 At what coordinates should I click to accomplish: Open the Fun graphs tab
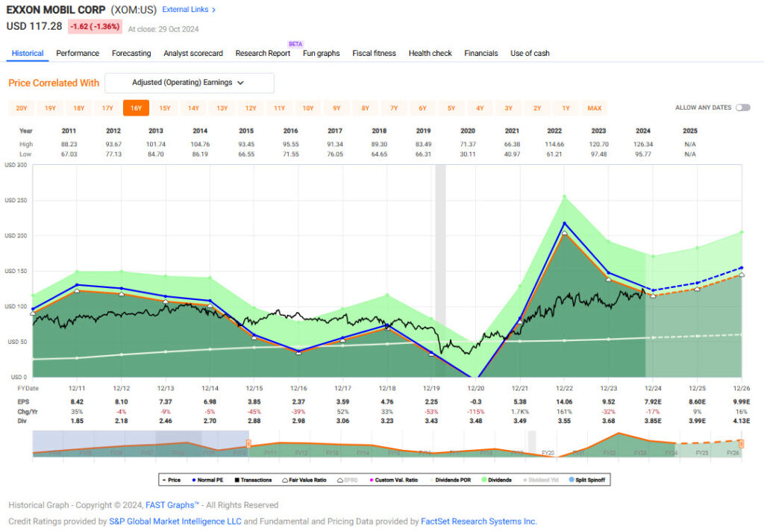click(321, 53)
